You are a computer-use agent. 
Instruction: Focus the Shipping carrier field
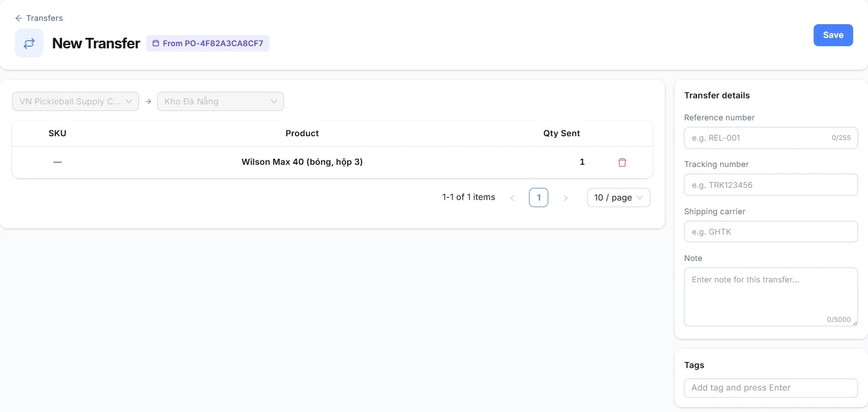[x=771, y=232]
